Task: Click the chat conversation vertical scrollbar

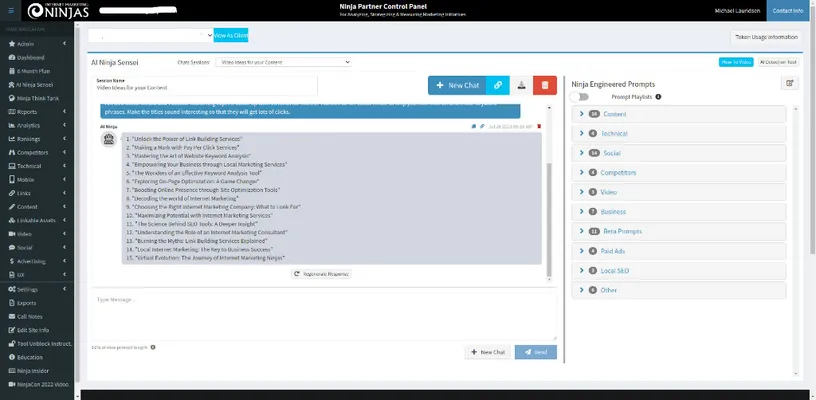Action: [549, 200]
